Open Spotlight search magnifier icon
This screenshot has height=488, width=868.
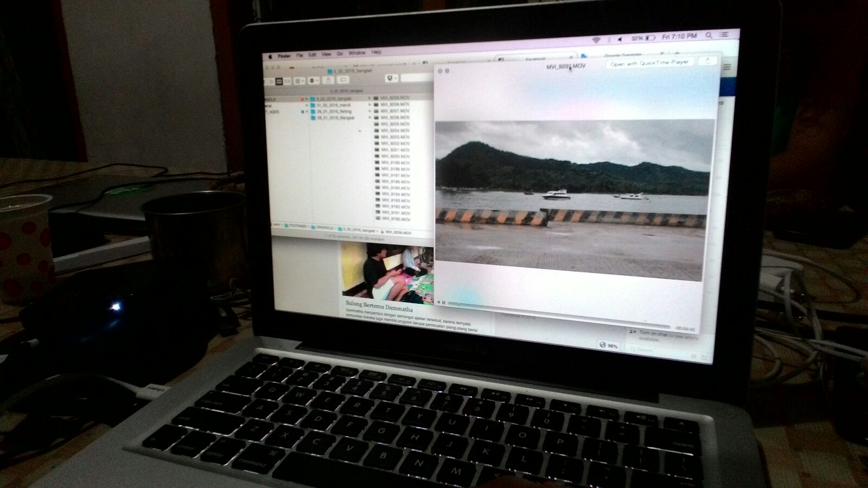coord(709,35)
